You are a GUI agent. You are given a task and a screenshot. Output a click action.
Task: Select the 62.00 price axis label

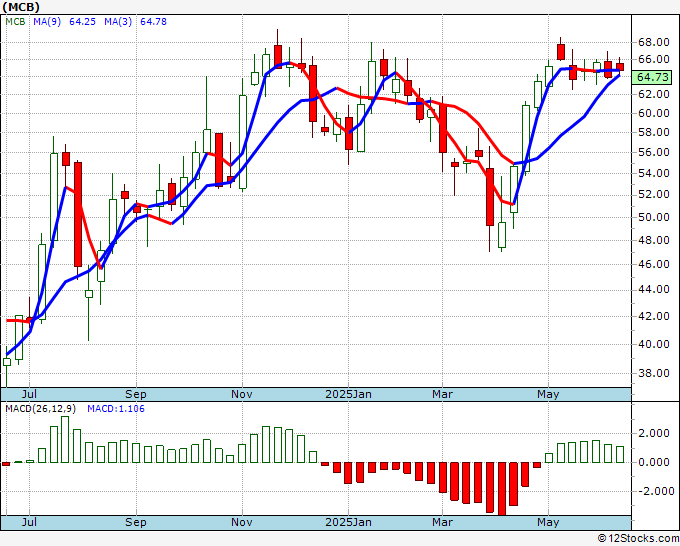tap(653, 94)
